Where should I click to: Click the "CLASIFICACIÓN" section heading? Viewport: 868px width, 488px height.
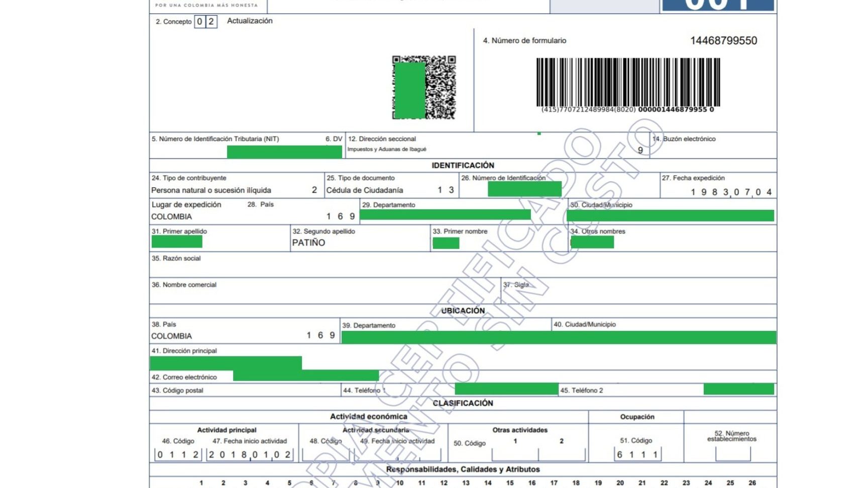[x=463, y=403]
